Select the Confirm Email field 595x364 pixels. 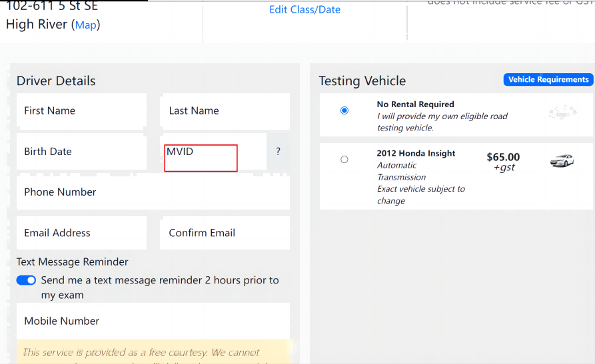(225, 233)
